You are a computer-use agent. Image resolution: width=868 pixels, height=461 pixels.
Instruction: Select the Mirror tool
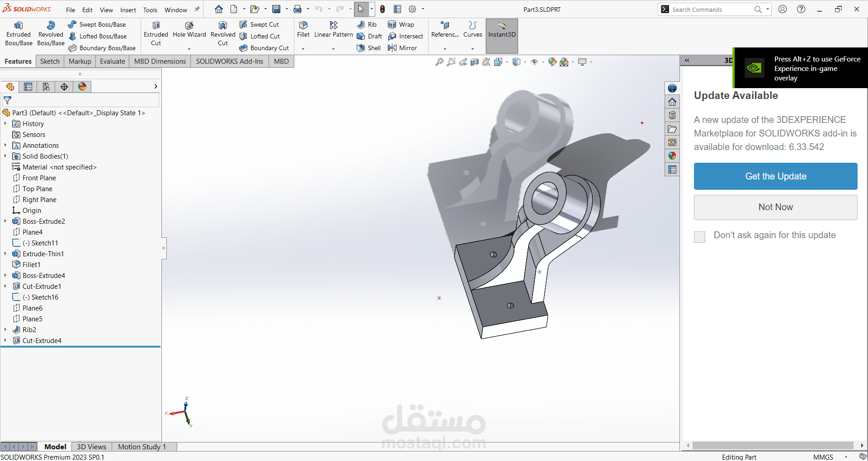(402, 48)
